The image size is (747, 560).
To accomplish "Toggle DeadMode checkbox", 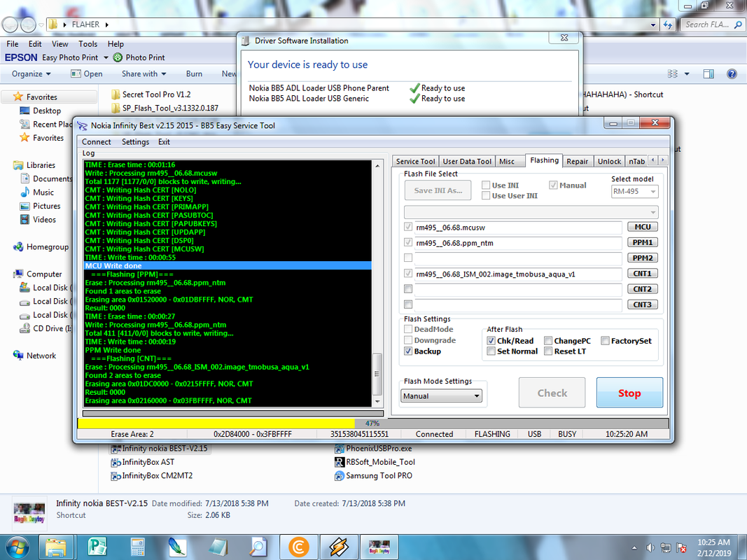I will coord(408,329).
